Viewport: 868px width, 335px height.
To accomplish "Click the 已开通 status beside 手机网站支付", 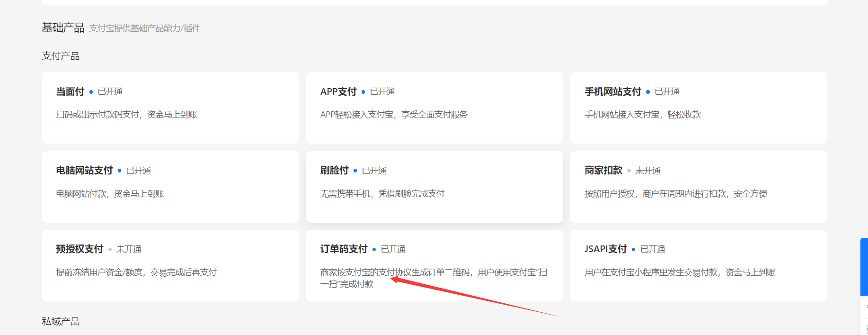I will coord(667,91).
